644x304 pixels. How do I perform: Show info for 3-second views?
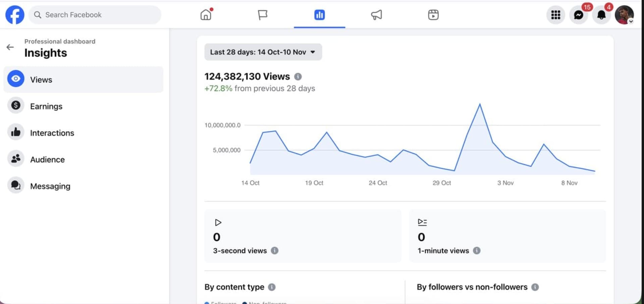pos(274,251)
